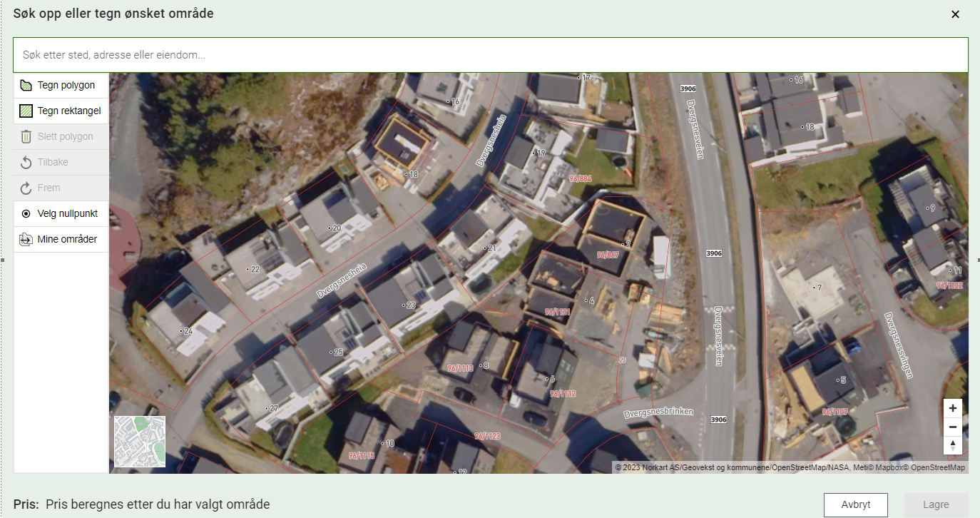Select the Tegn polygon tool
The width and height of the screenshot is (980, 518).
click(x=61, y=86)
